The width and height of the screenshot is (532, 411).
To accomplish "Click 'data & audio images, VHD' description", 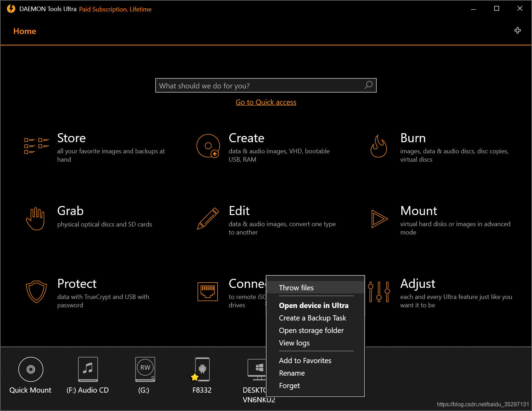I will pos(279,155).
